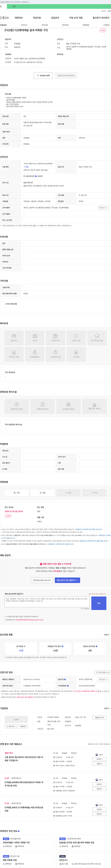Click 요약보기 for 송파헤리오파크호반베밀 posting
The width and height of the screenshot is (111, 868).
(x=99, y=784)
